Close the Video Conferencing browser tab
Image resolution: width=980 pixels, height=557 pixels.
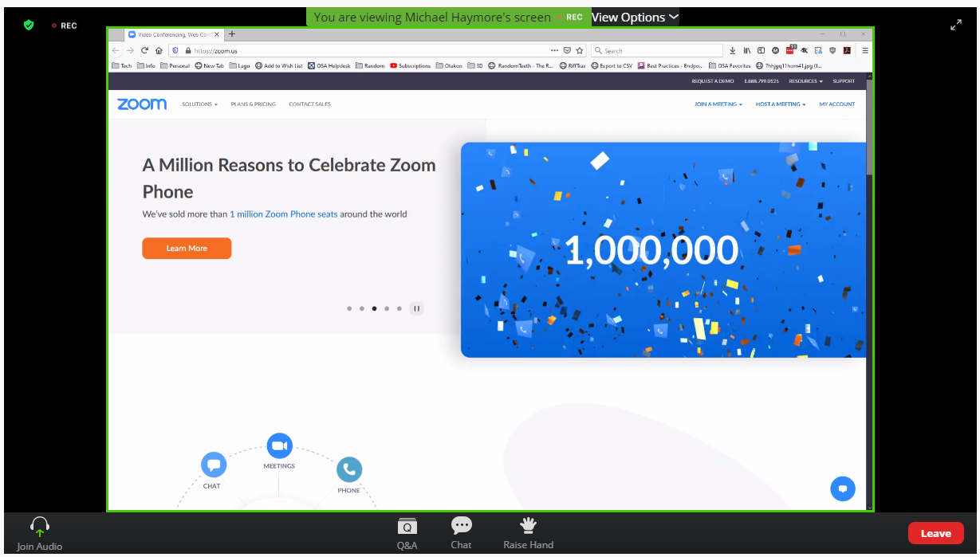217,34
